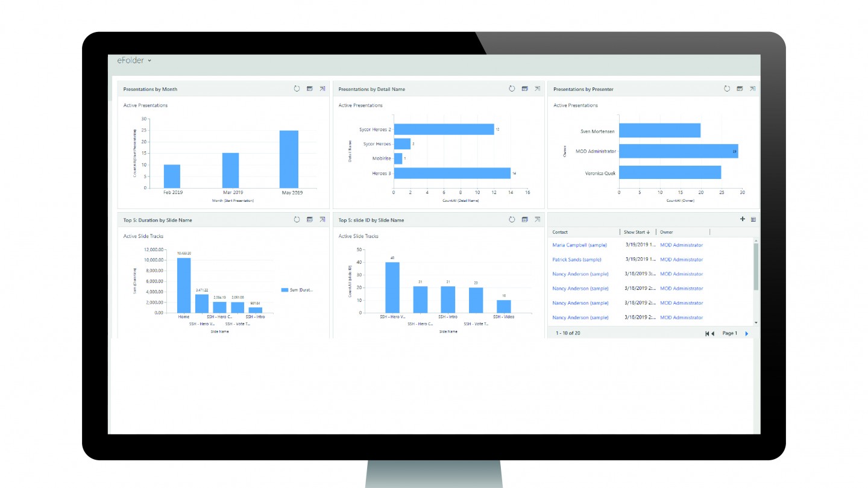868x488 pixels.
Task: Click the May 2019 bar in chart
Action: pos(289,159)
